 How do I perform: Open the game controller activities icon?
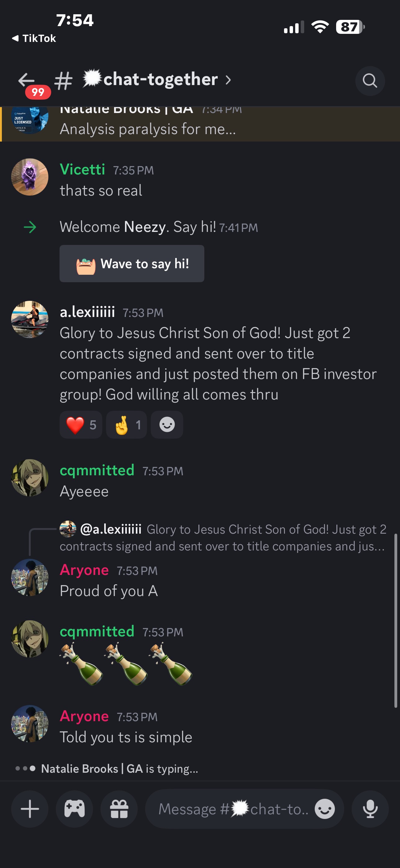pos(74,809)
